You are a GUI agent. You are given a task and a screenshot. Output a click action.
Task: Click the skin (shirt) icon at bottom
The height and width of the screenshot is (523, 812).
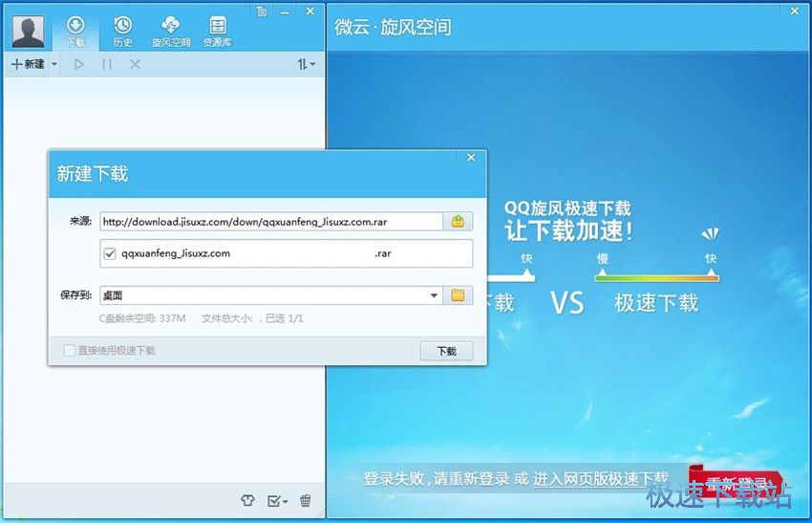coord(248,500)
